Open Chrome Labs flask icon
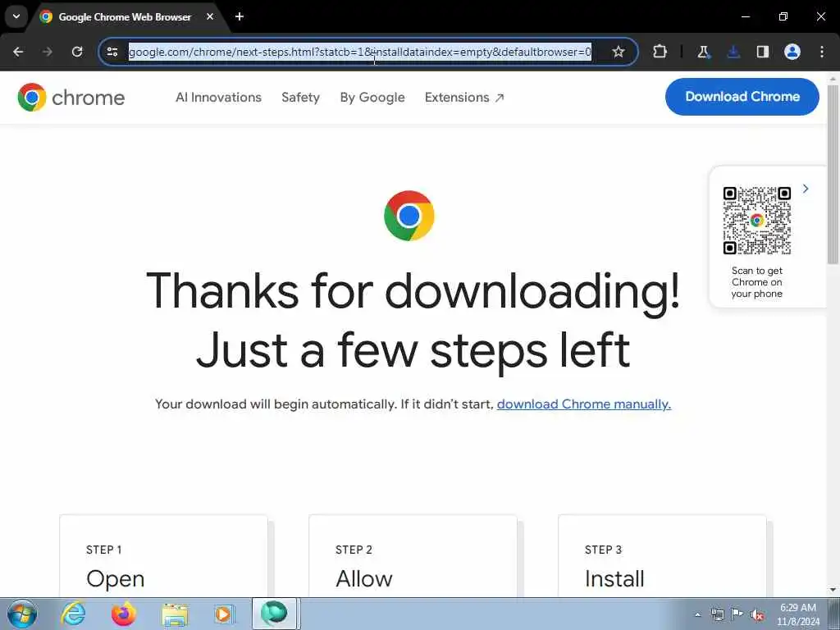 click(x=703, y=52)
